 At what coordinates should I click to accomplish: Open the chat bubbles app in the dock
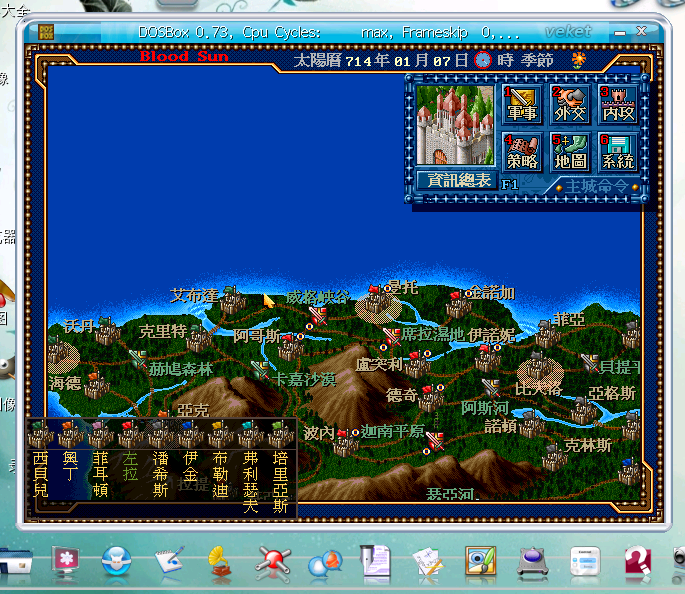[325, 563]
